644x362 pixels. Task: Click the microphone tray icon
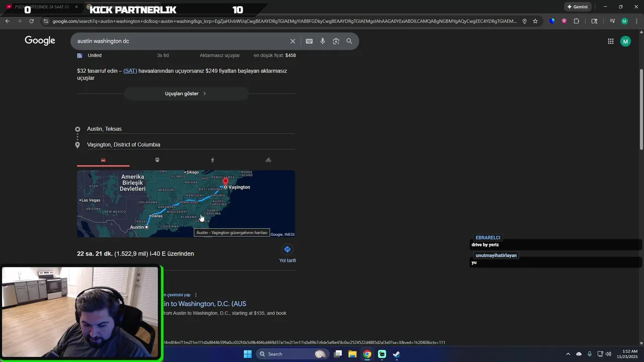point(589,354)
